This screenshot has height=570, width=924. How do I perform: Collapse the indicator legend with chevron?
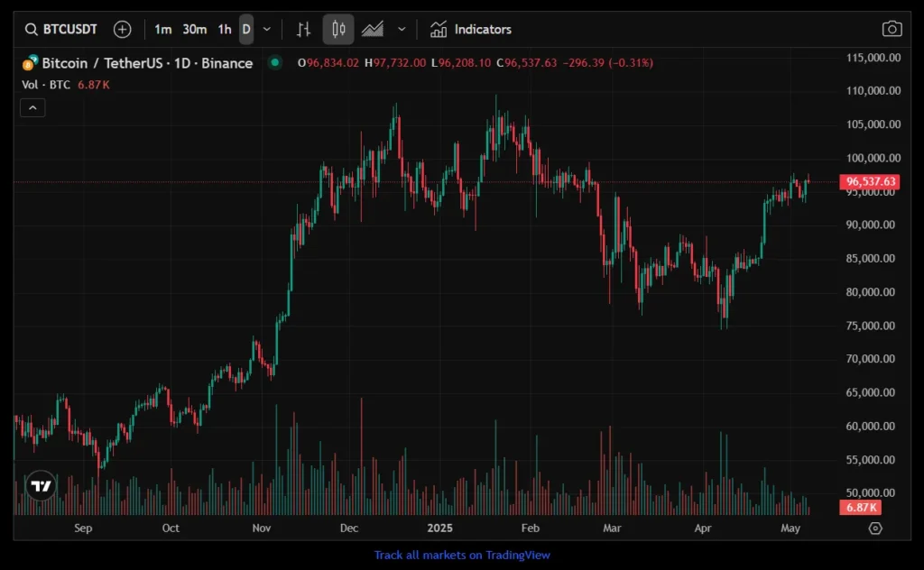pyautogui.click(x=32, y=108)
